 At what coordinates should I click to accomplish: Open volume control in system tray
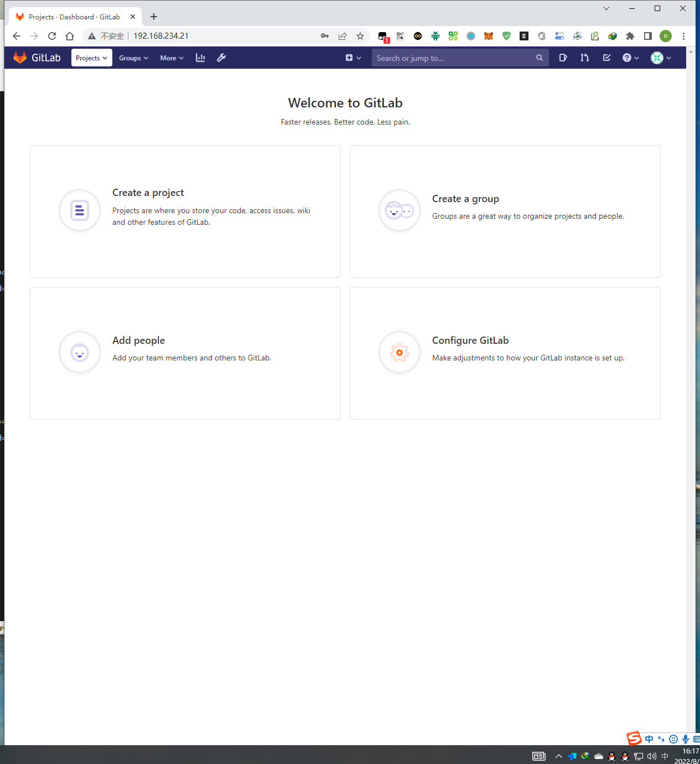point(652,756)
